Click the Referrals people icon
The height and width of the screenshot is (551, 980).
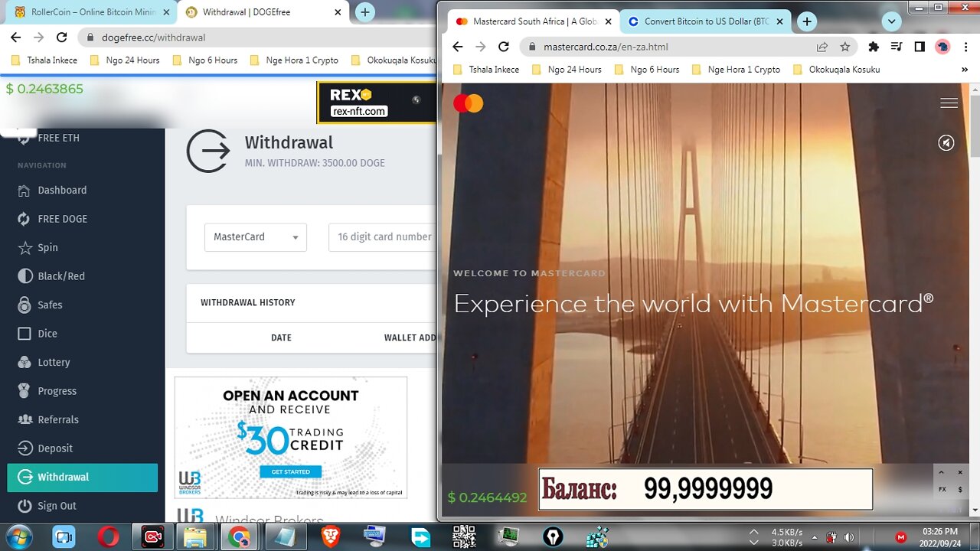[x=24, y=419]
